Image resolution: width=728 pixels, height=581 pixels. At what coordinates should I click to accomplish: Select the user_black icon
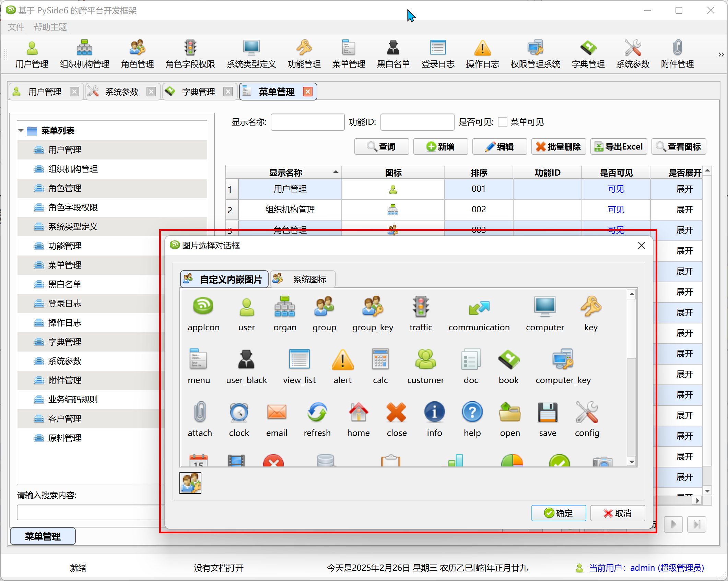(246, 359)
